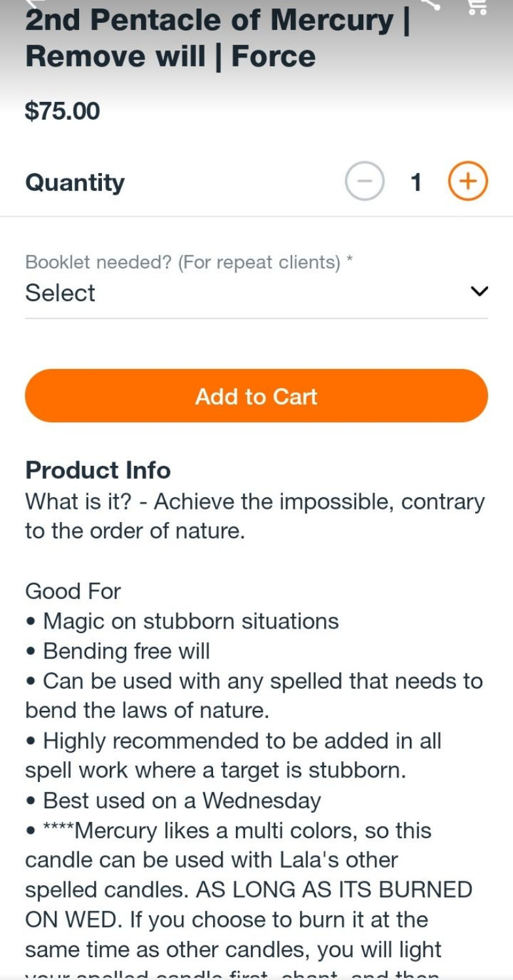Decrease quantity with the minus button
513x980 pixels.
[x=364, y=181]
